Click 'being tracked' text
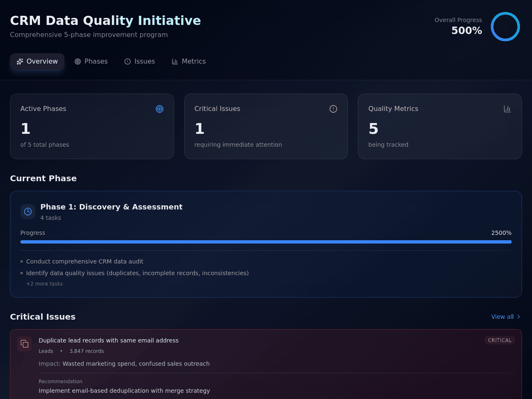Viewport: 532px width, 399px height. tap(388, 145)
